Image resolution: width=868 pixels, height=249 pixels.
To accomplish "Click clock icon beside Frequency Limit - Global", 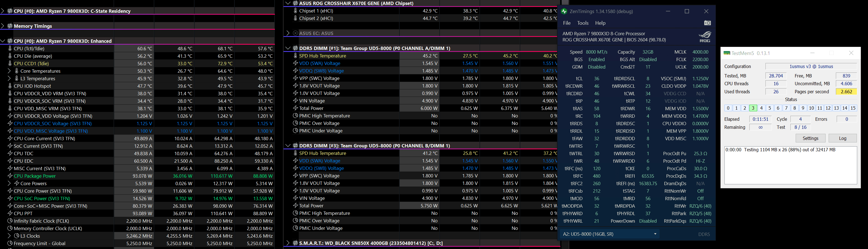I will pyautogui.click(x=10, y=243).
